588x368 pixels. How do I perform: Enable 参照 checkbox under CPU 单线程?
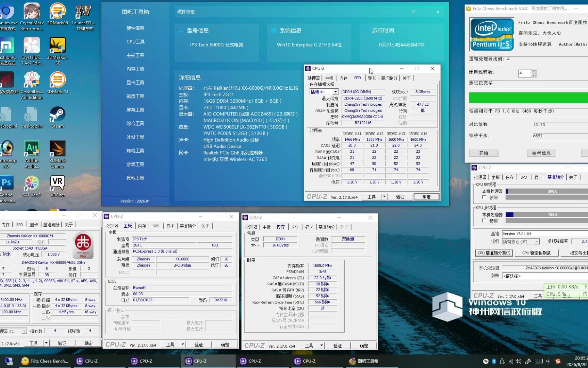pos(484,197)
